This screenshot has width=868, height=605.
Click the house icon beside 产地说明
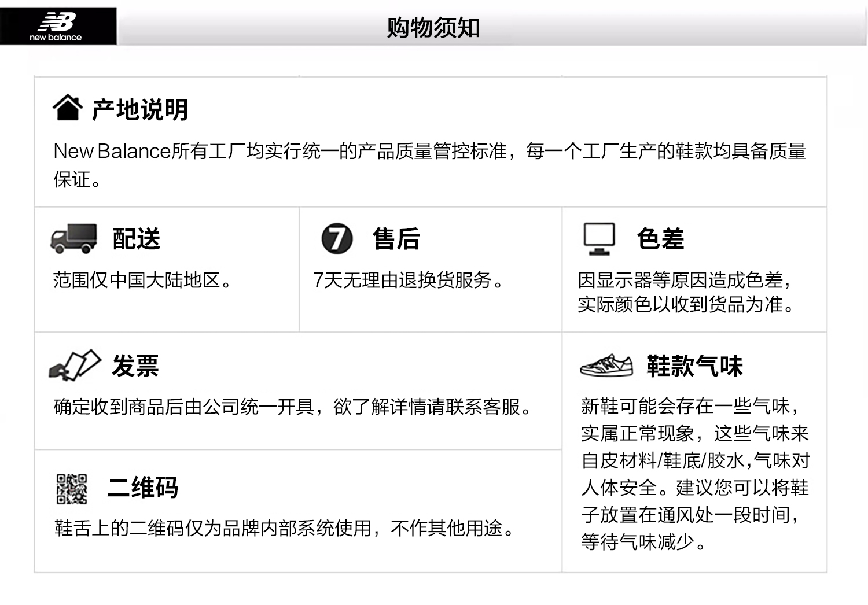point(68,108)
